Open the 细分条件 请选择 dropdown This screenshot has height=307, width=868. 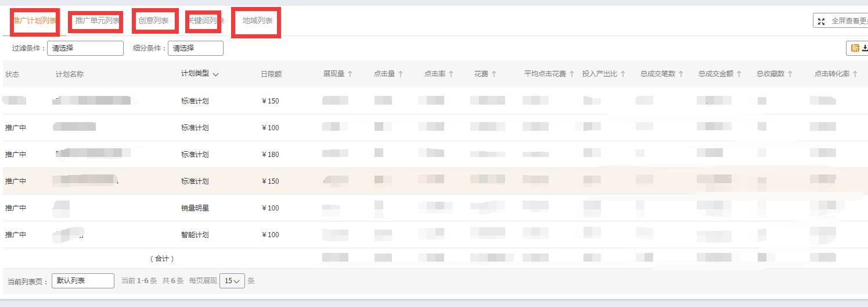pyautogui.click(x=196, y=48)
